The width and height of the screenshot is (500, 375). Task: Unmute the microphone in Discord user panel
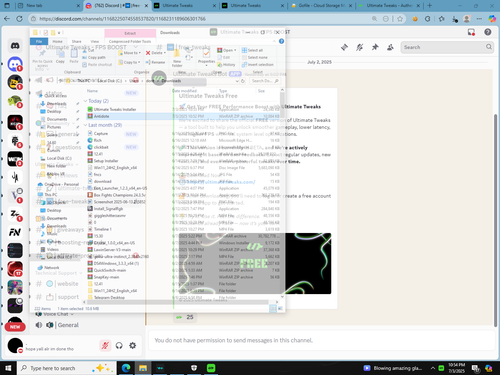pyautogui.click(x=105, y=346)
